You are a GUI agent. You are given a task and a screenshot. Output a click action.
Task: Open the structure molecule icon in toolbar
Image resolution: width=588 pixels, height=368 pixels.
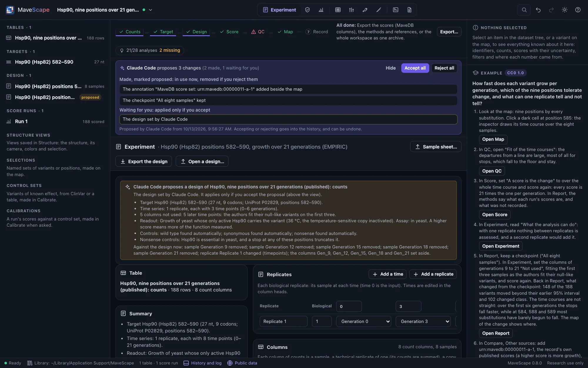365,10
